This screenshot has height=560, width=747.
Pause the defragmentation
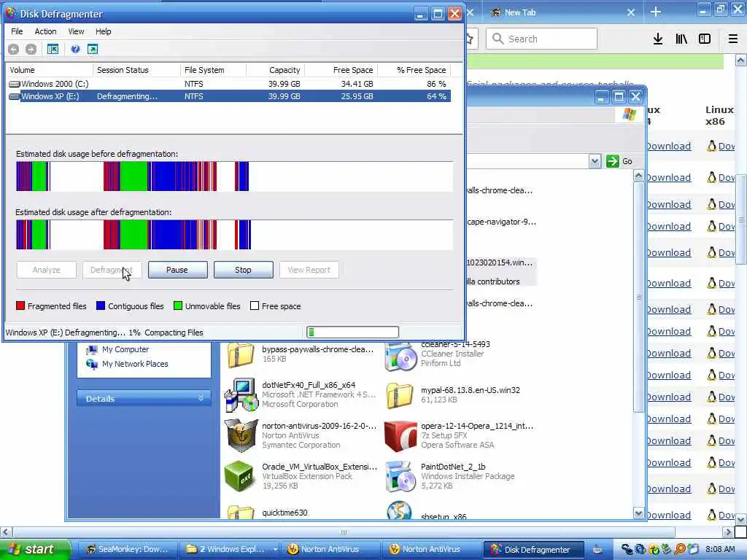tap(178, 270)
